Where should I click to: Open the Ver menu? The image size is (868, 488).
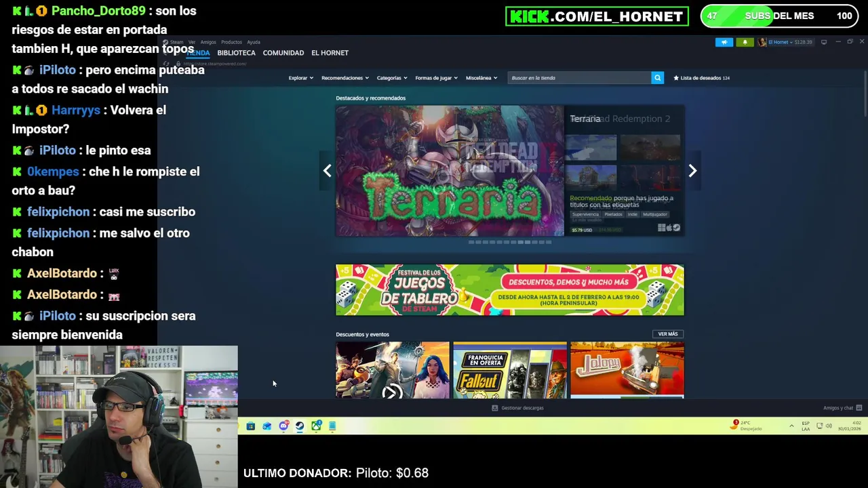coord(192,42)
